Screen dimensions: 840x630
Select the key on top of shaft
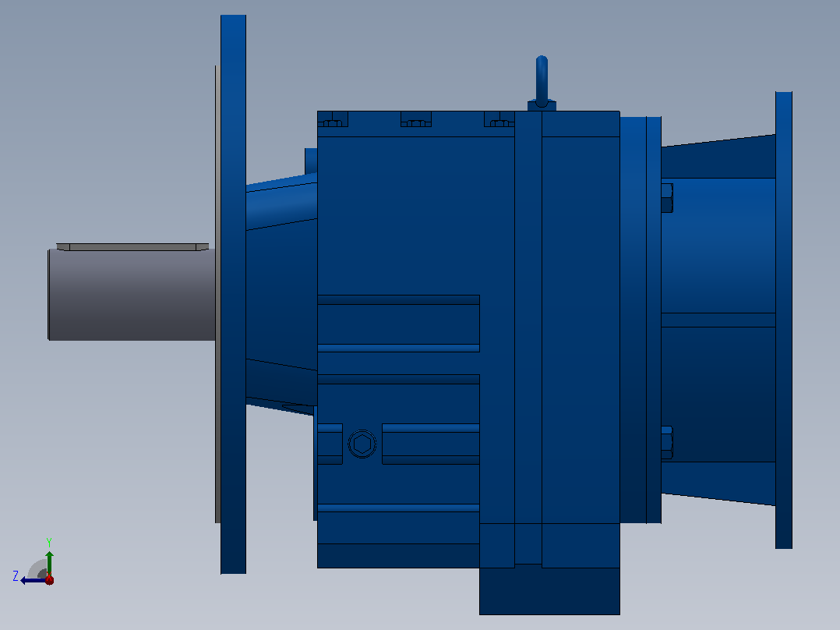132,246
